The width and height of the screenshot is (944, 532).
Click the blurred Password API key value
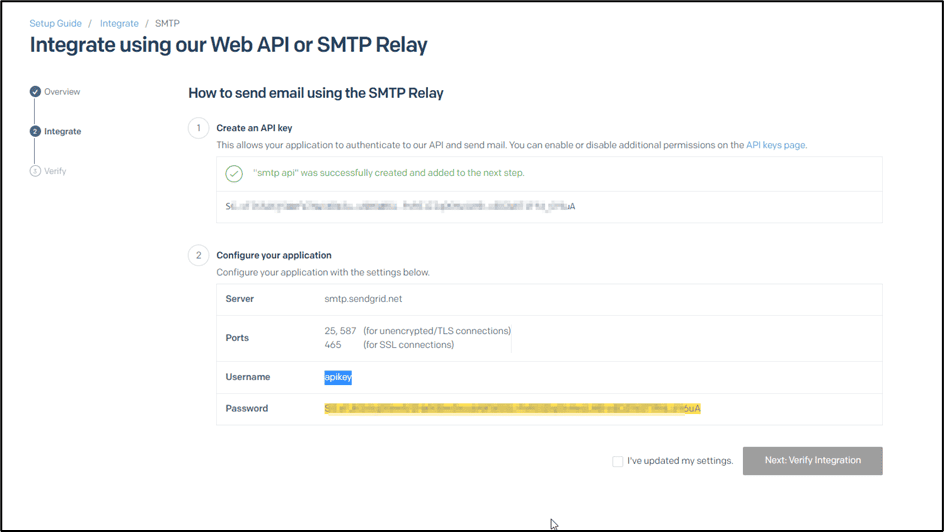[512, 409]
